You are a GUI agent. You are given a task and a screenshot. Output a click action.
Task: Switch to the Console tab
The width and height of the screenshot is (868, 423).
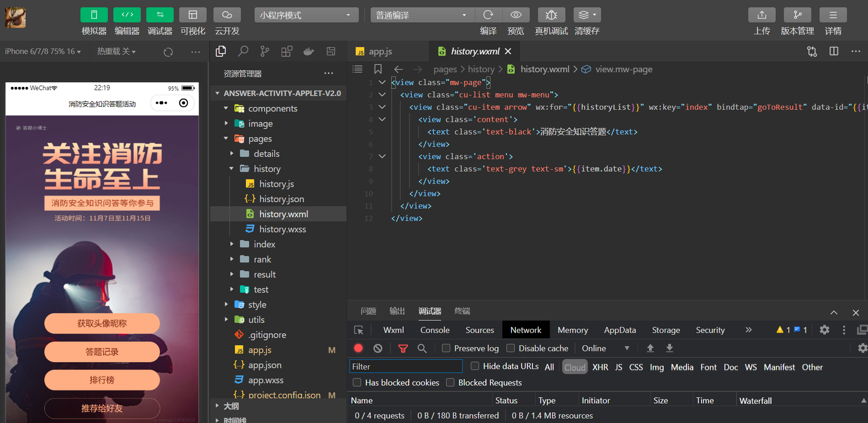tap(435, 330)
